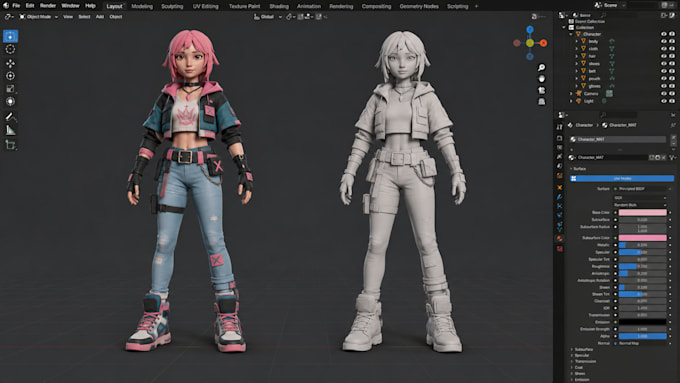
Task: Expand the Camera row in outliner
Action: point(571,93)
